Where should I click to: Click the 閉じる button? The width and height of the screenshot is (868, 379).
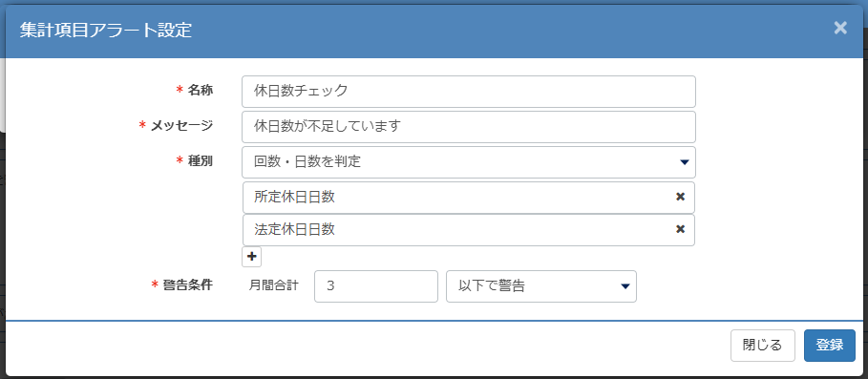click(x=762, y=346)
